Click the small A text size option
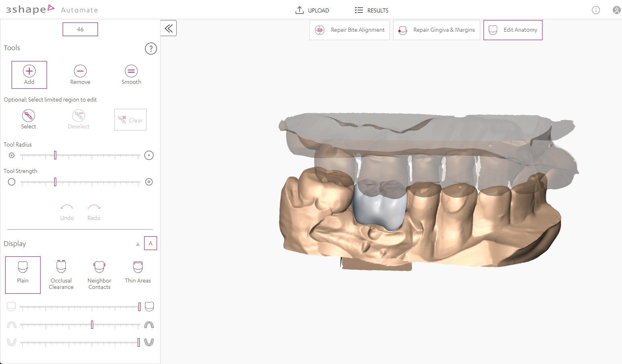This screenshot has width=622, height=364. (137, 244)
